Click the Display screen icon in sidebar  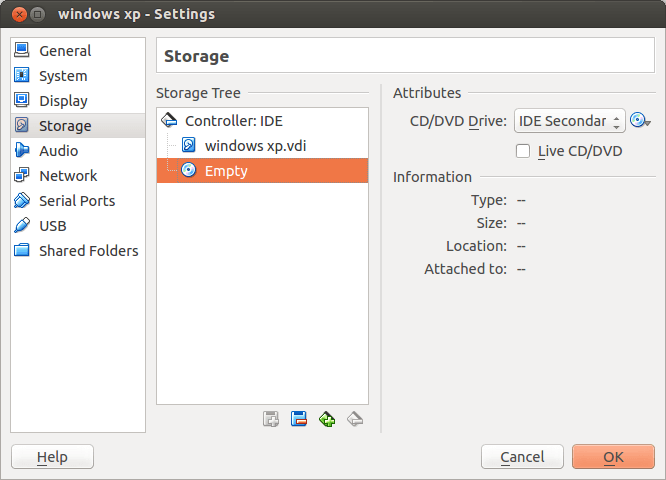22,100
